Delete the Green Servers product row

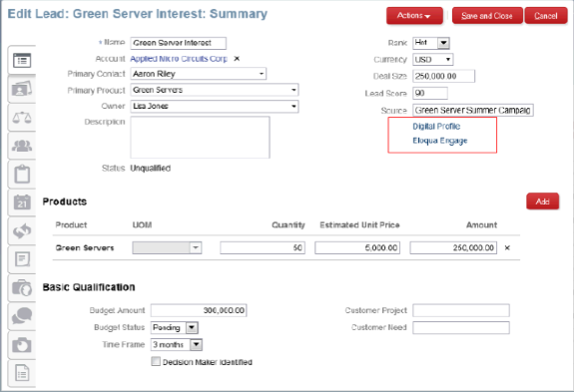[507, 247]
